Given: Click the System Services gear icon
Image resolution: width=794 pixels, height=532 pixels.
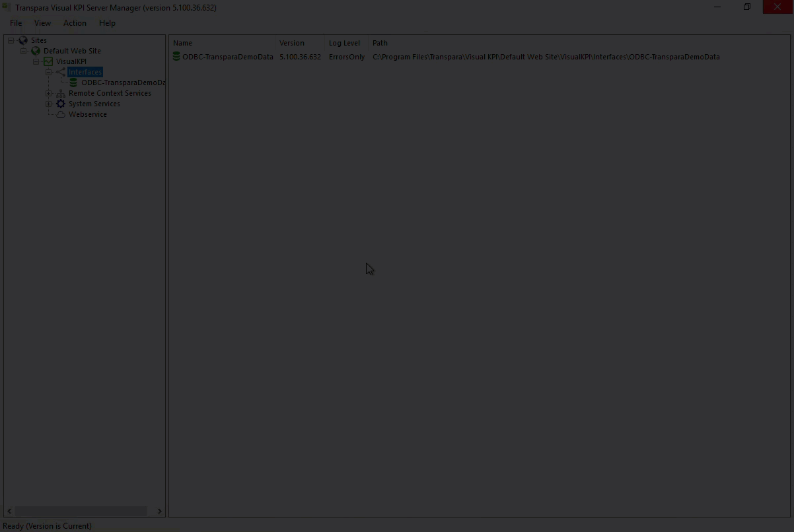Looking at the screenshot, I should pyautogui.click(x=61, y=104).
